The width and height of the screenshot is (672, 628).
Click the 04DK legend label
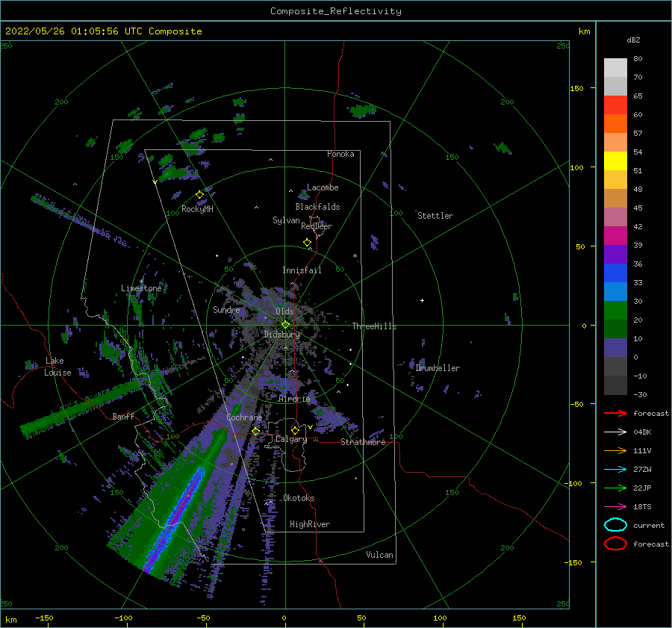pos(642,432)
